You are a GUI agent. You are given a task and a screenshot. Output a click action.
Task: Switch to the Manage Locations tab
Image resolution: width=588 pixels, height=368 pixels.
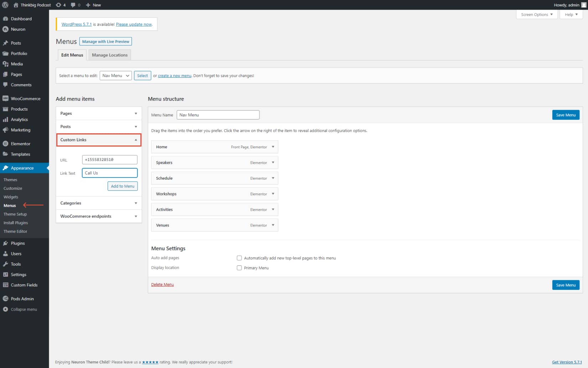(109, 55)
